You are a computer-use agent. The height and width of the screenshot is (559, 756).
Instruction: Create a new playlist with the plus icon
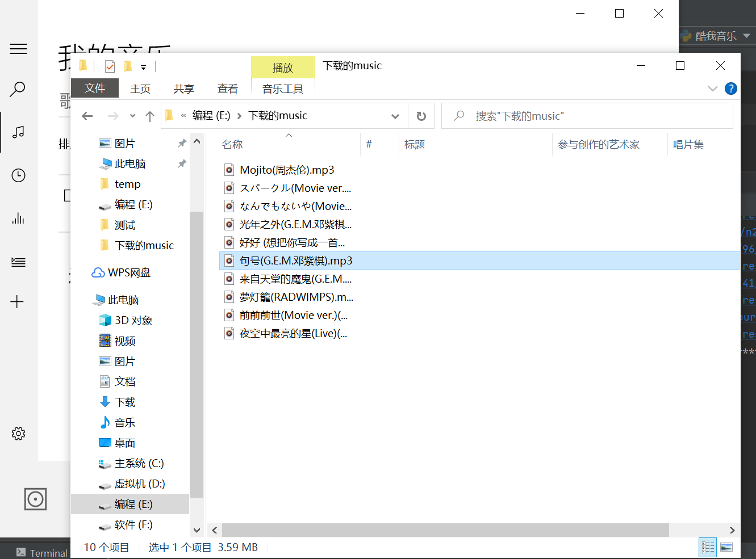coord(18,302)
